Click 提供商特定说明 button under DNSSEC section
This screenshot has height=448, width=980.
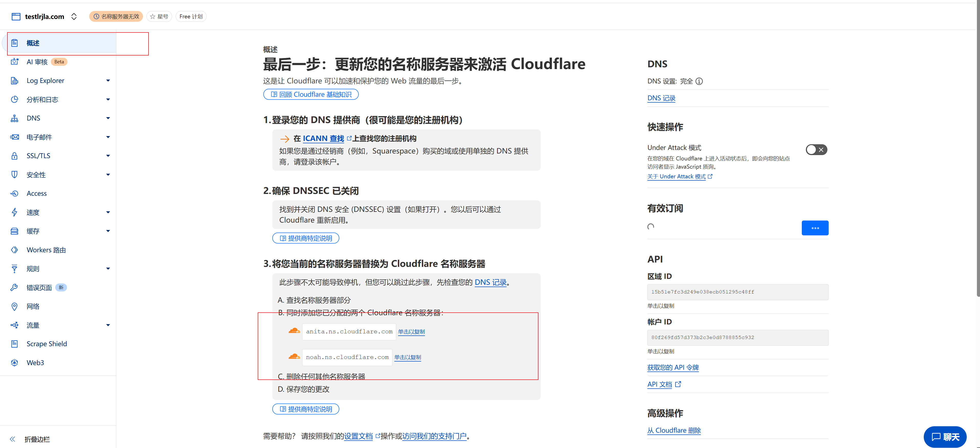(x=306, y=238)
